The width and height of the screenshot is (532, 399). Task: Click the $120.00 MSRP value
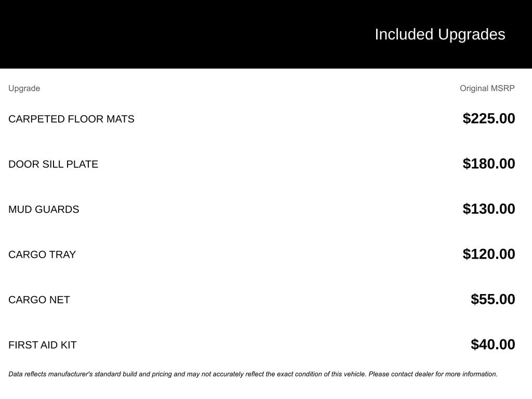[489, 254]
